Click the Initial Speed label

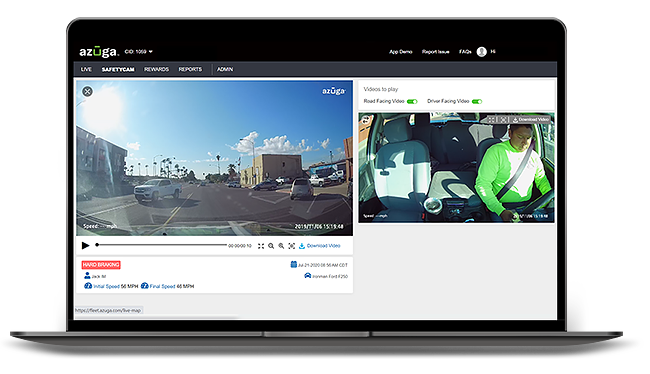pos(107,287)
